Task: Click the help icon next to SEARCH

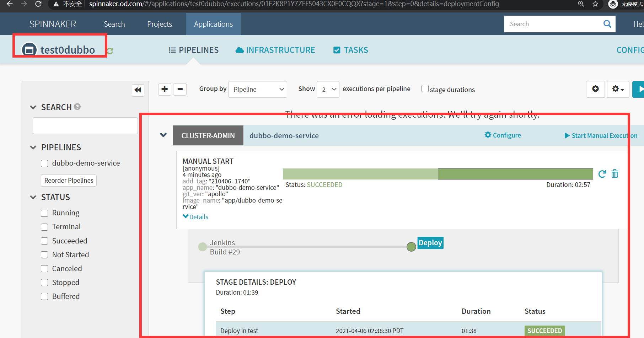Action: point(77,107)
